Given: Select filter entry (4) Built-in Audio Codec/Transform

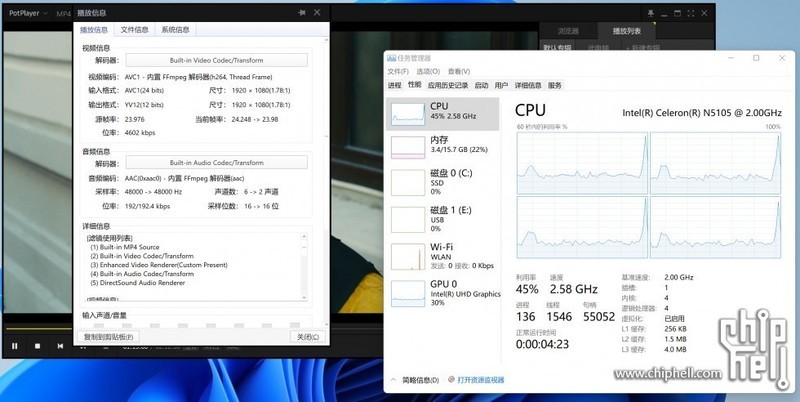Looking at the screenshot, I should click(x=142, y=274).
